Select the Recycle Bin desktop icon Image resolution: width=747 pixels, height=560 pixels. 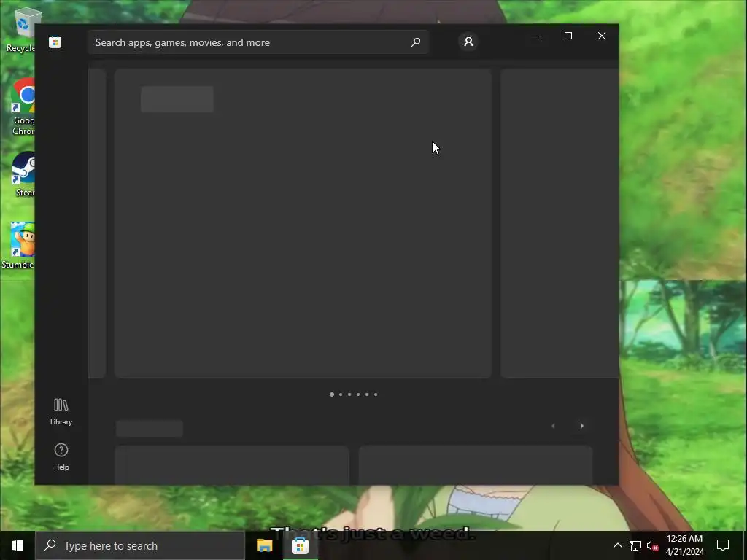[x=21, y=30]
